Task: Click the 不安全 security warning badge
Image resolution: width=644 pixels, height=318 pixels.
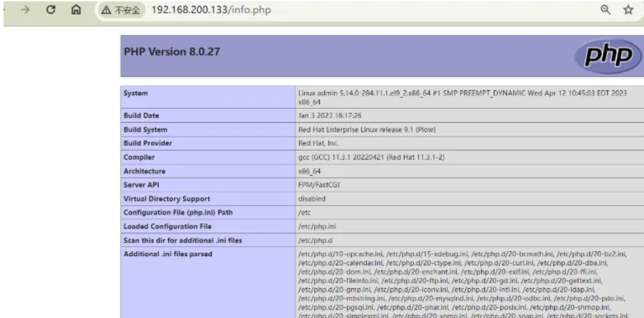Action: (120, 11)
